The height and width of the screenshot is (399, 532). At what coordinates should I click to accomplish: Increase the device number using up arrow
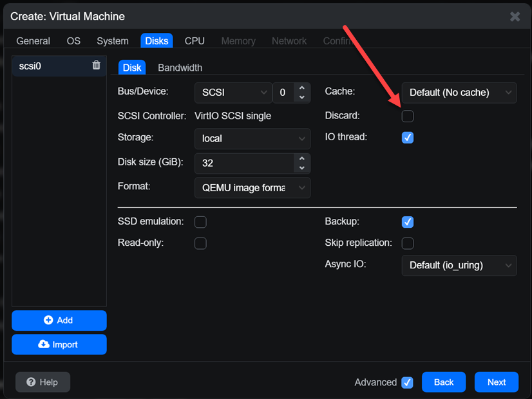[x=301, y=88]
